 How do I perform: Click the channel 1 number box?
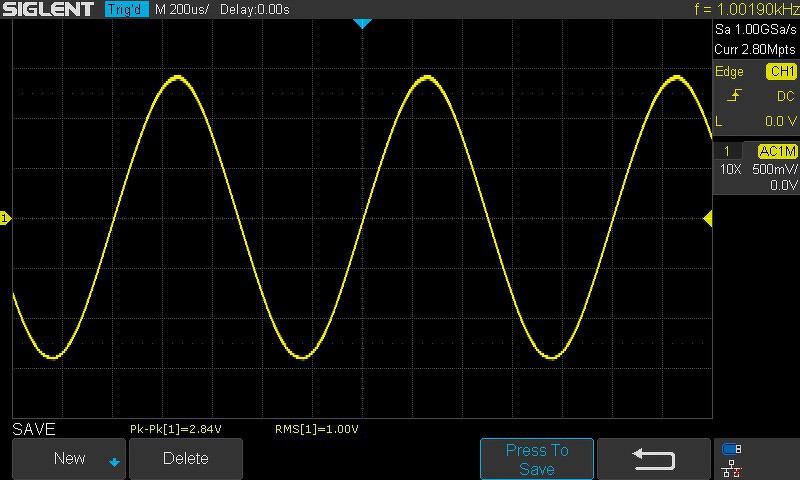click(727, 151)
